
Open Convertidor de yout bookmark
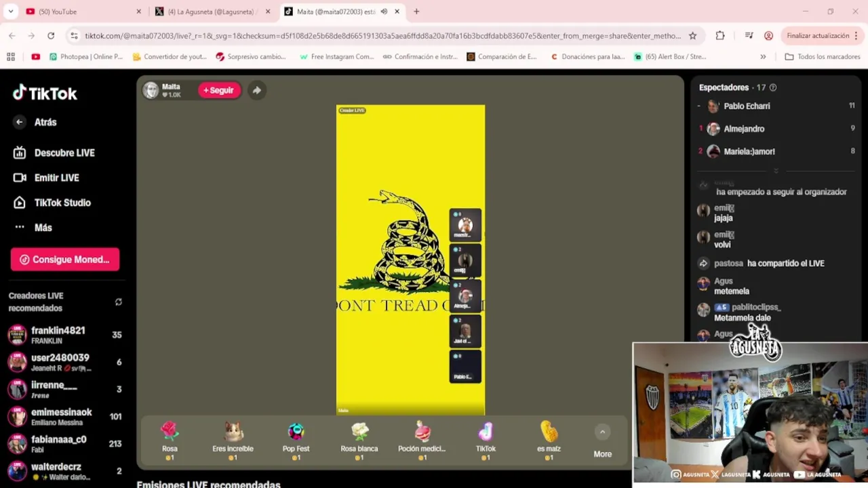coord(170,57)
